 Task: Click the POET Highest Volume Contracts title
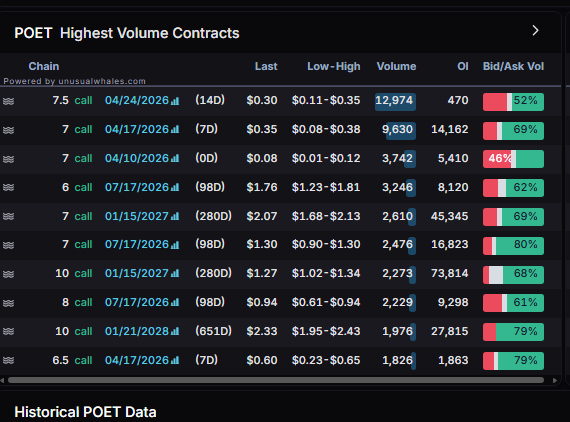(x=127, y=33)
